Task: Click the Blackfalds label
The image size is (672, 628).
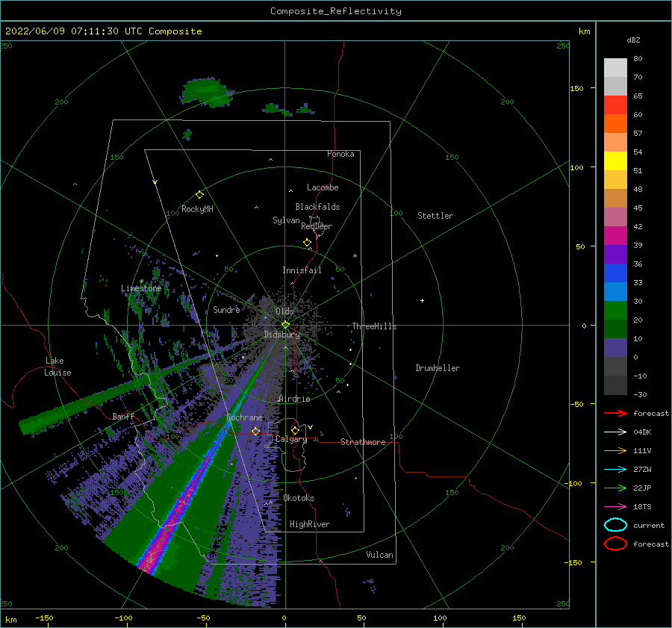Action: tap(317, 207)
